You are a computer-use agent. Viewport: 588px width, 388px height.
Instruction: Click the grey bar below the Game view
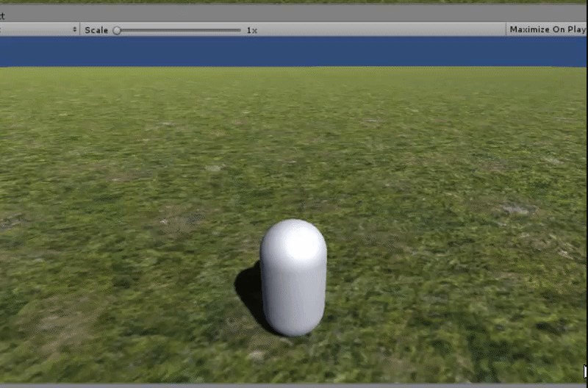pos(294,385)
